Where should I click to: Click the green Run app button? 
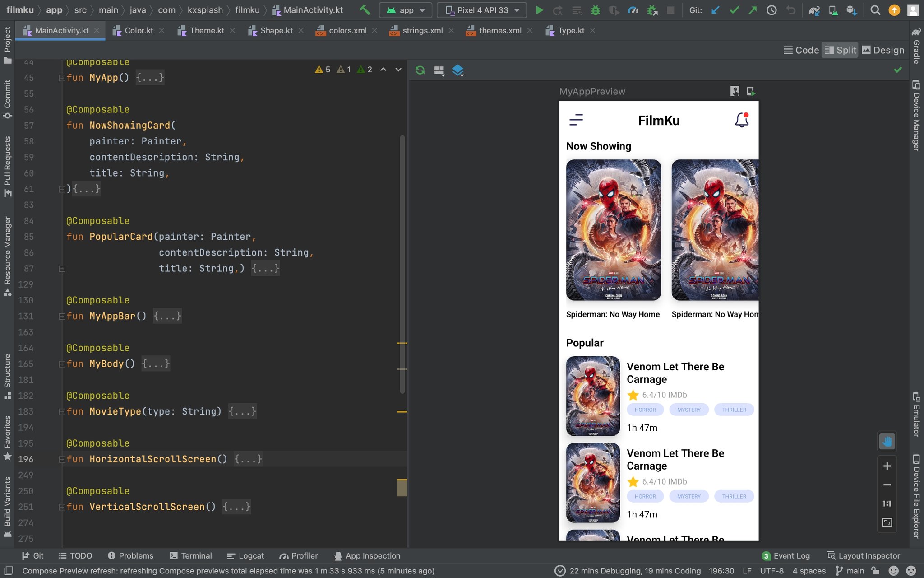539,10
